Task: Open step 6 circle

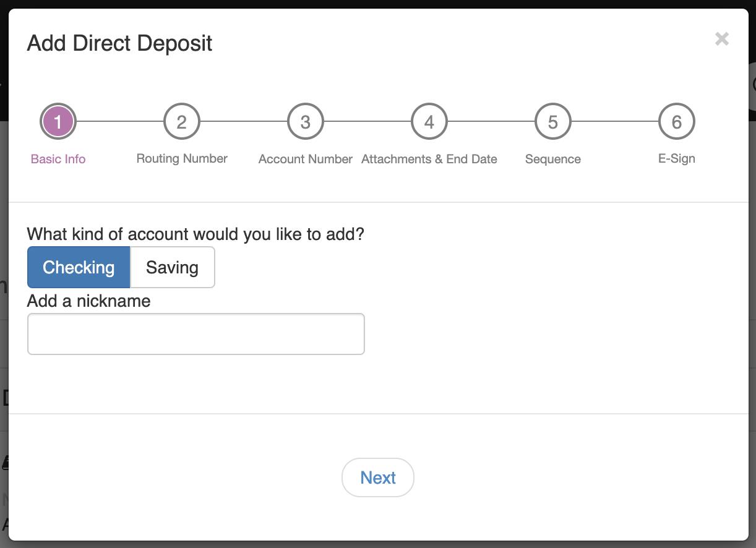Action: click(x=677, y=122)
